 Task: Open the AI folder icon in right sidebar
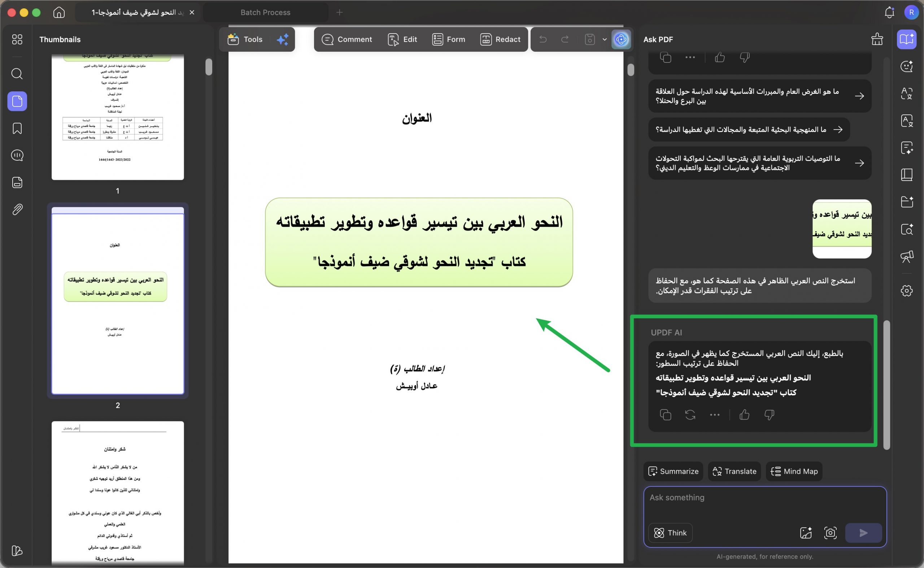coord(907,202)
